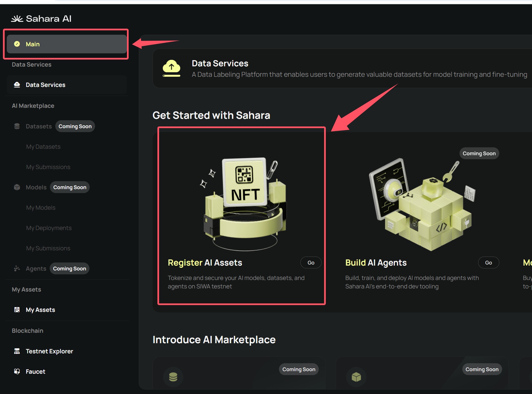The width and height of the screenshot is (532, 394).
Task: Click the Models cube icon
Action: (17, 187)
